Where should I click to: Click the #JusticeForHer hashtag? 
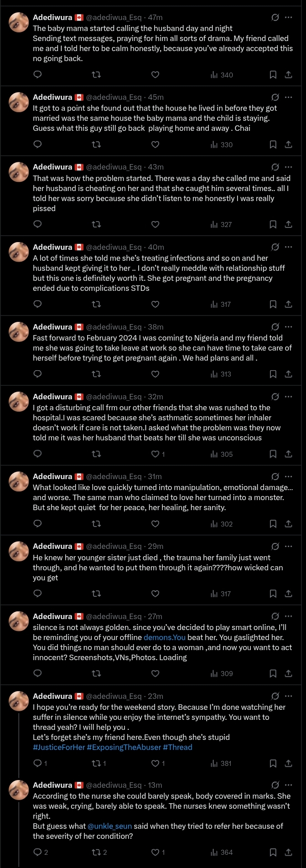coord(59,747)
